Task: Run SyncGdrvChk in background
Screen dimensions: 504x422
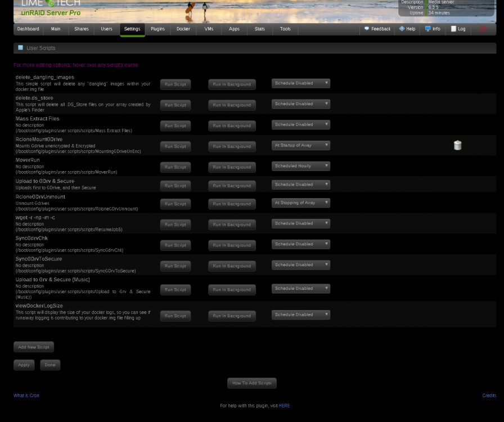Action: click(232, 245)
